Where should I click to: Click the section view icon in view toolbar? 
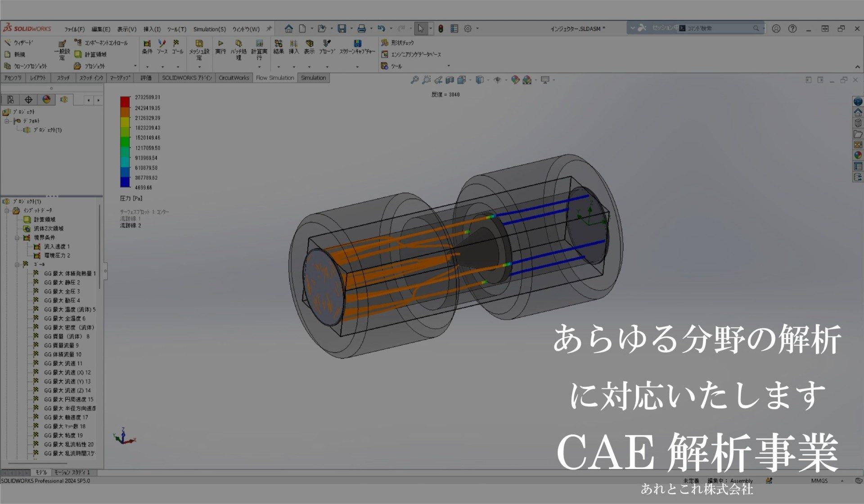pos(450,80)
